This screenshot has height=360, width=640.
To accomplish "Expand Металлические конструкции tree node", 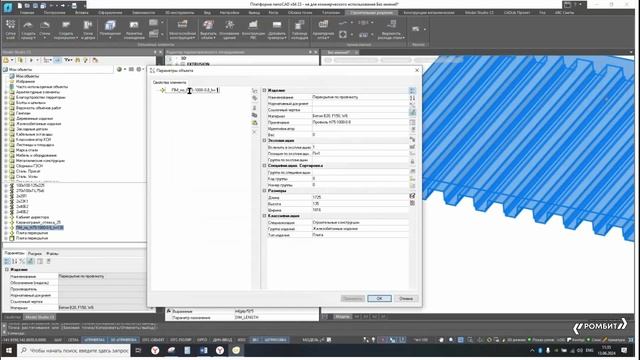I will pos(6,161).
